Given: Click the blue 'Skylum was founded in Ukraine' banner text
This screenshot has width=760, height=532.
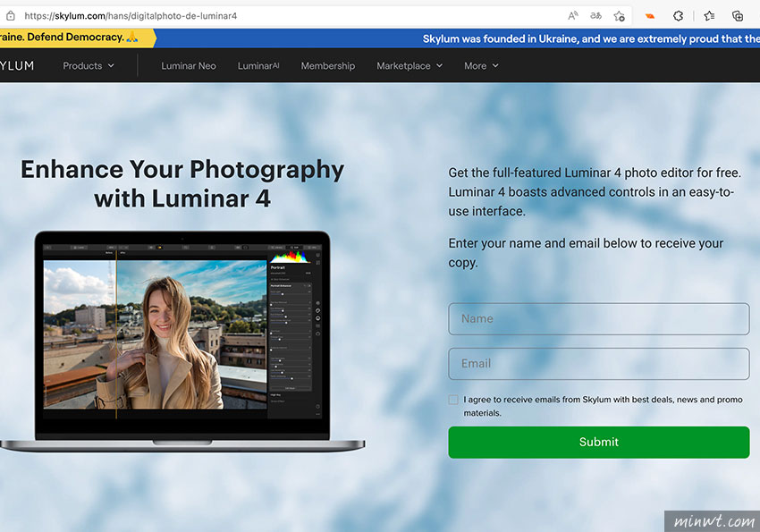Looking at the screenshot, I should pos(591,38).
